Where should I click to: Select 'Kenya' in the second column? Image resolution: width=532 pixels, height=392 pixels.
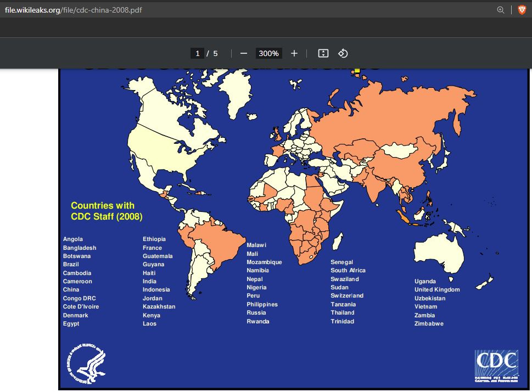pyautogui.click(x=152, y=315)
